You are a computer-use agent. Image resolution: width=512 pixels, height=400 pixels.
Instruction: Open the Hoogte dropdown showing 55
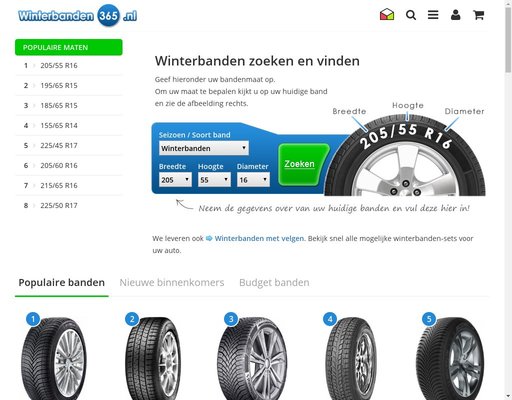(214, 180)
